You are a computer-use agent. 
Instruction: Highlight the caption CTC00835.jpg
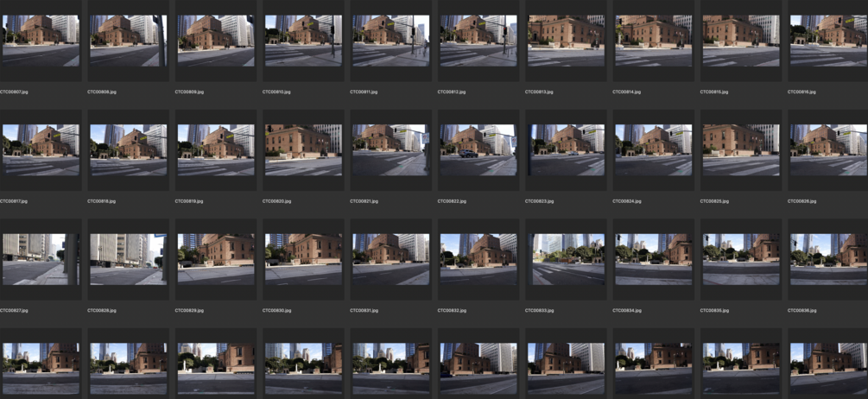714,310
